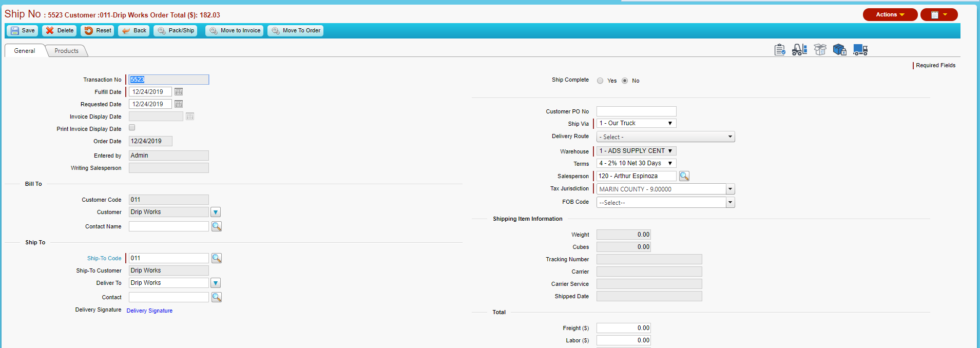Viewport: 980px width, 348px height.
Task: Switch to the General tab
Action: click(25, 51)
